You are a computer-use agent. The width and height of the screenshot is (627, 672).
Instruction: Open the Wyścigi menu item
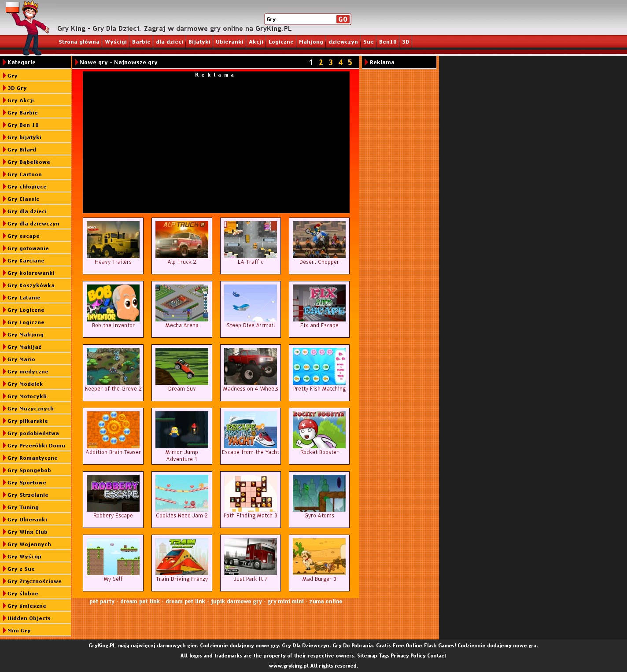pos(116,42)
